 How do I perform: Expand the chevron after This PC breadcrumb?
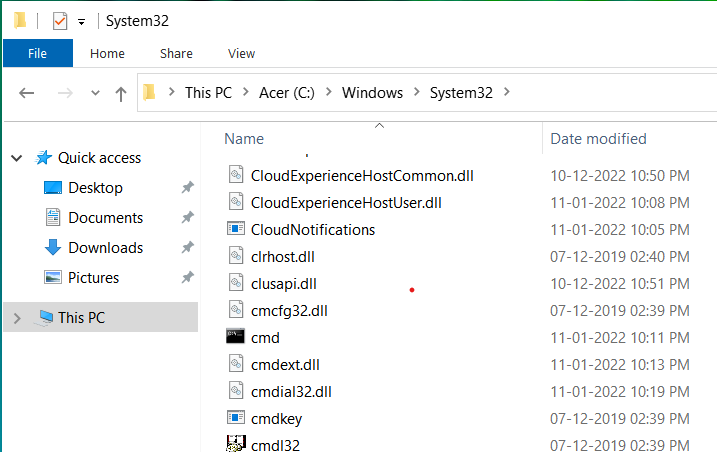pos(246,92)
